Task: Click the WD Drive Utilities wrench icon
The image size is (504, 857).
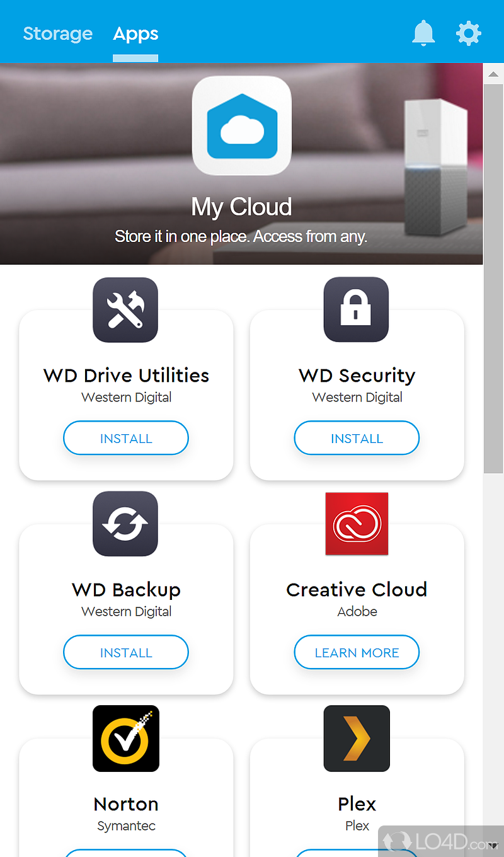Action: tap(125, 309)
